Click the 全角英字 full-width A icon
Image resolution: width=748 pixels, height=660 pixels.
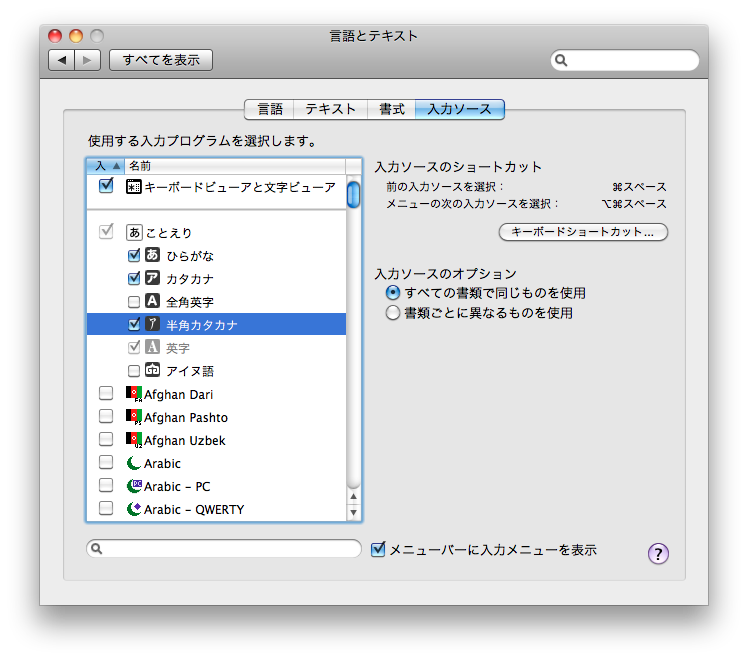click(x=153, y=301)
